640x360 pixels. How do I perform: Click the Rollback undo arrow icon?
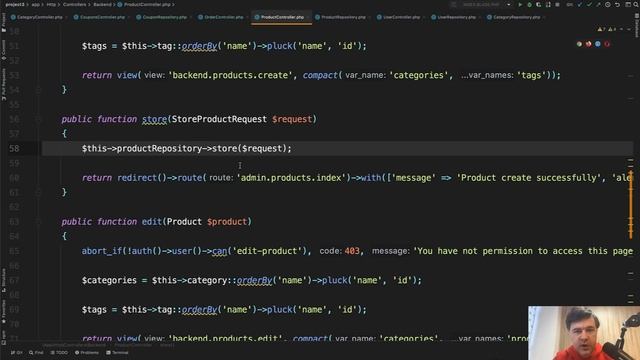click(617, 4)
